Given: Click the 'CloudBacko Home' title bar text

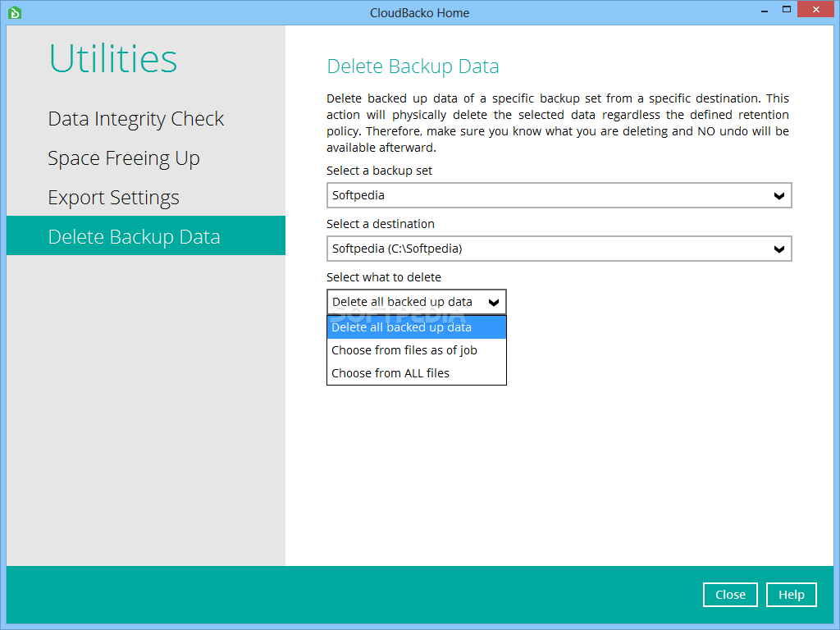Looking at the screenshot, I should (x=419, y=13).
